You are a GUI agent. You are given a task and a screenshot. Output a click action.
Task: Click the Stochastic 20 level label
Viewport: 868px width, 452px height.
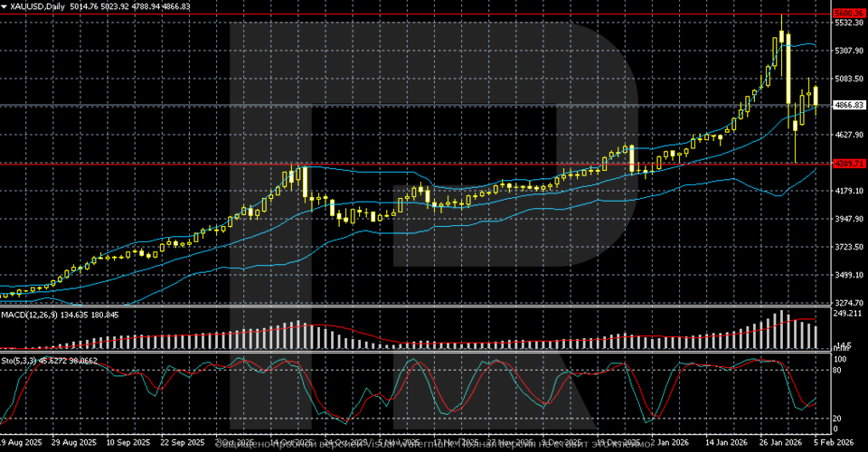pyautogui.click(x=838, y=418)
